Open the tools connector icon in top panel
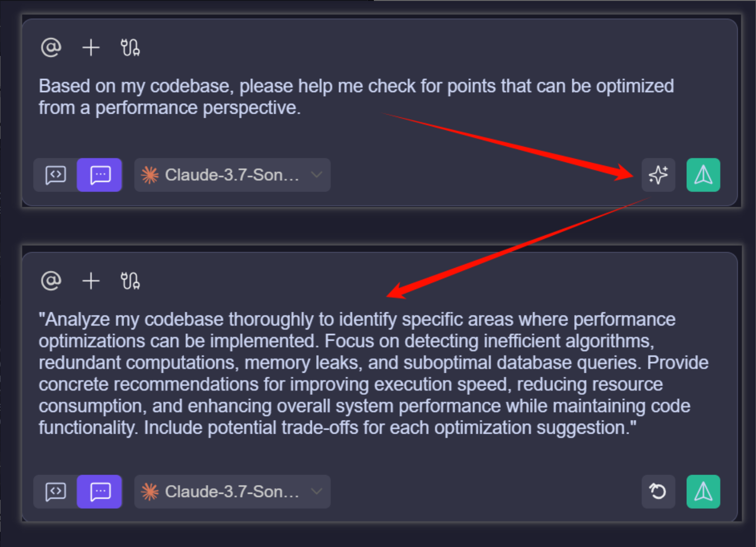 click(130, 48)
